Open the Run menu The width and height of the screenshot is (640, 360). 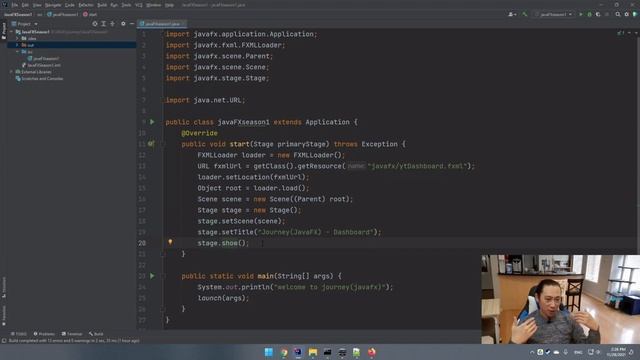point(114,5)
